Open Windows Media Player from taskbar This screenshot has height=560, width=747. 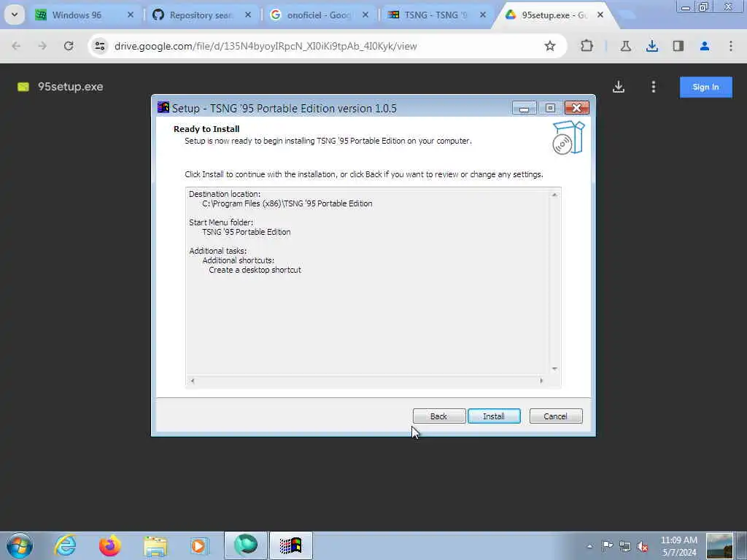[198, 545]
